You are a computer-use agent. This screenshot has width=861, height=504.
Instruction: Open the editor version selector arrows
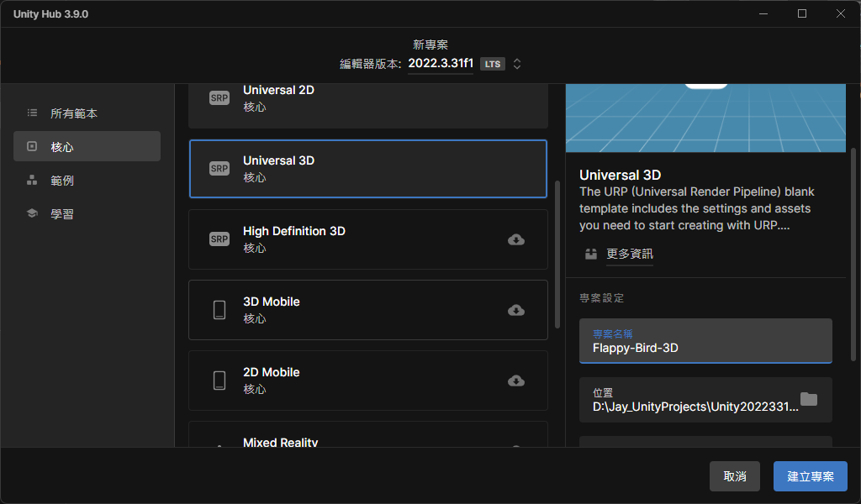517,64
